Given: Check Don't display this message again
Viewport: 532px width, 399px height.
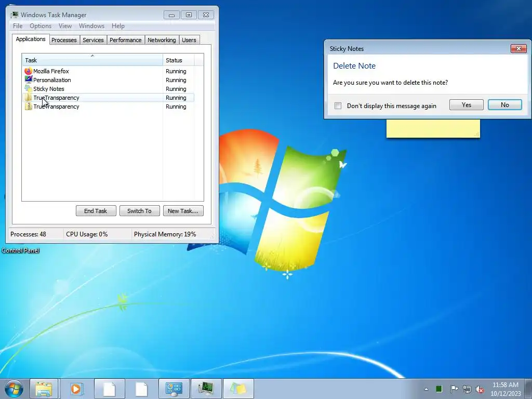Looking at the screenshot, I should pyautogui.click(x=338, y=106).
